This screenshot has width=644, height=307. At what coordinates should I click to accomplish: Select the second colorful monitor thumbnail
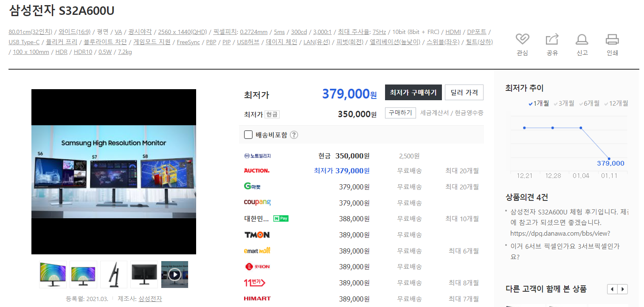pyautogui.click(x=83, y=274)
